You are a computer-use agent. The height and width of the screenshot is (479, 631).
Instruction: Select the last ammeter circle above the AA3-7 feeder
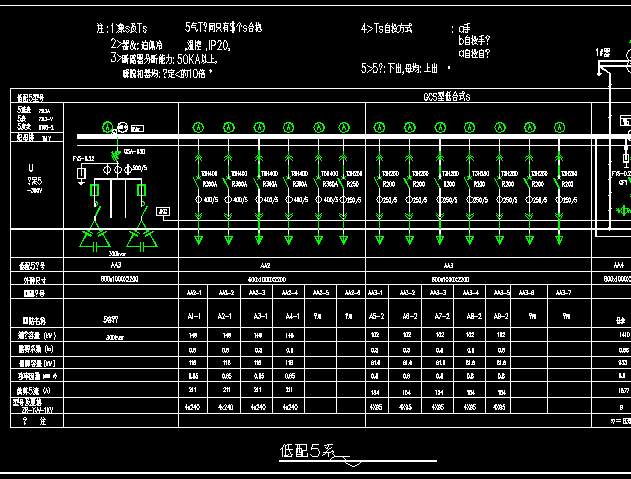pos(559,128)
